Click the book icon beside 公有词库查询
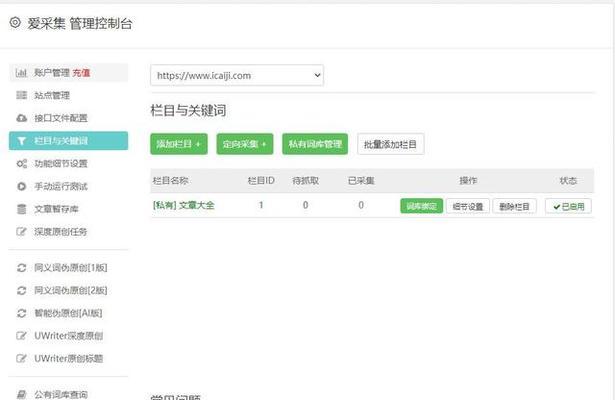This screenshot has height=400, width=615. pos(21,395)
